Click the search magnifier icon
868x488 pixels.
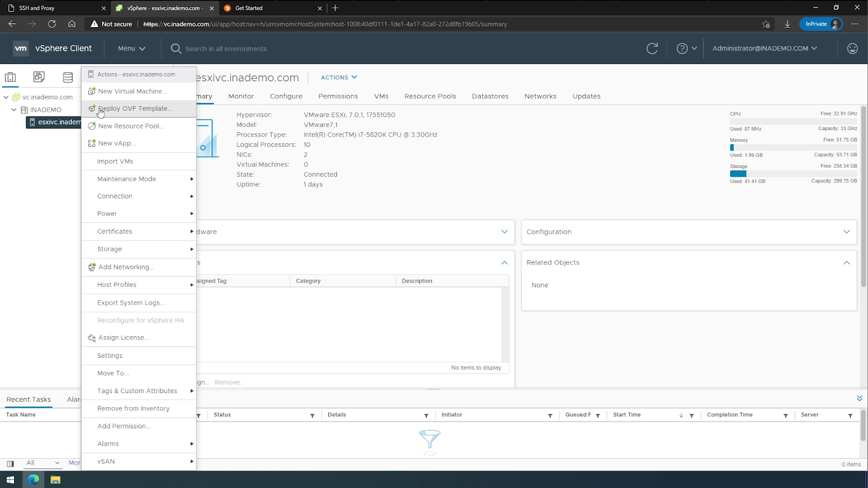[x=176, y=48]
